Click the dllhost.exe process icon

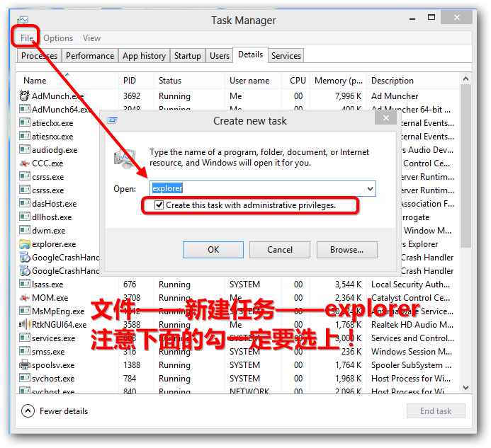24,217
